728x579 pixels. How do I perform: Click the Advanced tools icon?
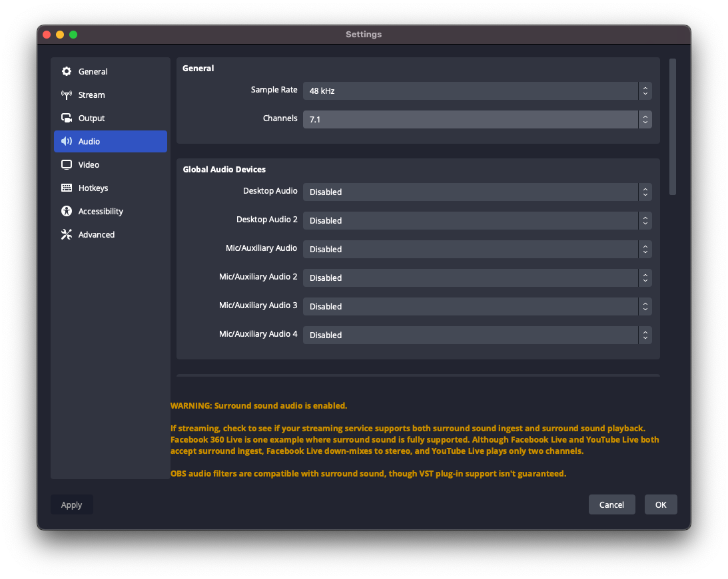pyautogui.click(x=67, y=235)
